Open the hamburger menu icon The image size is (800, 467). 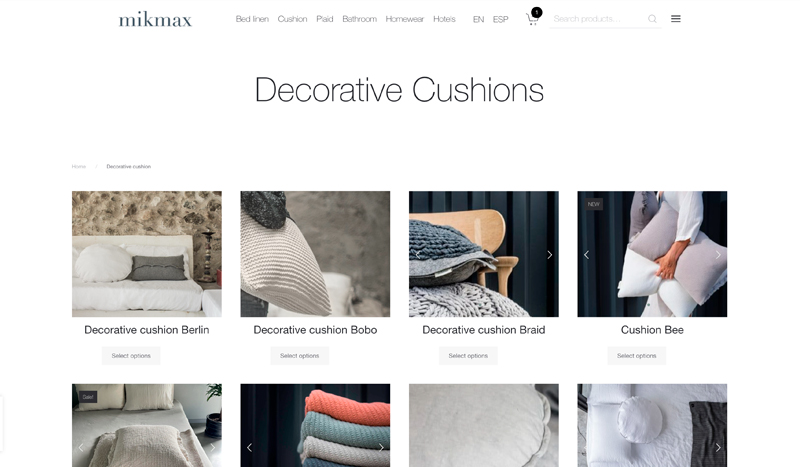(x=676, y=19)
